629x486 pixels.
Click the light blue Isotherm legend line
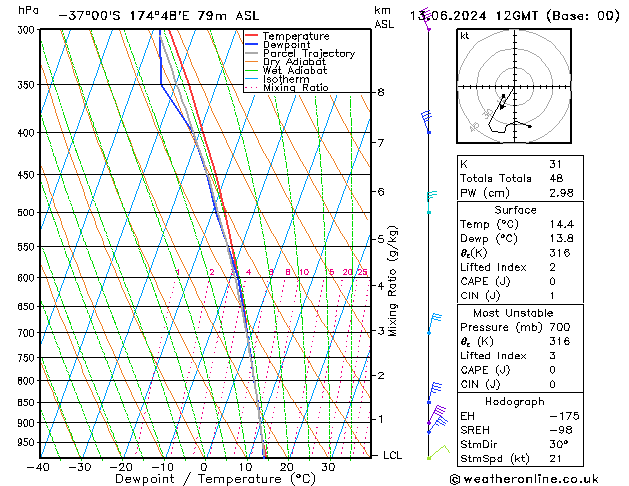pos(252,79)
